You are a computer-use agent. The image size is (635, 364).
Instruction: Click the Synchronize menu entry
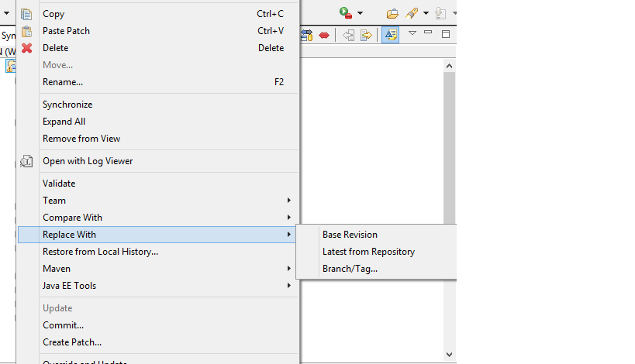click(67, 105)
